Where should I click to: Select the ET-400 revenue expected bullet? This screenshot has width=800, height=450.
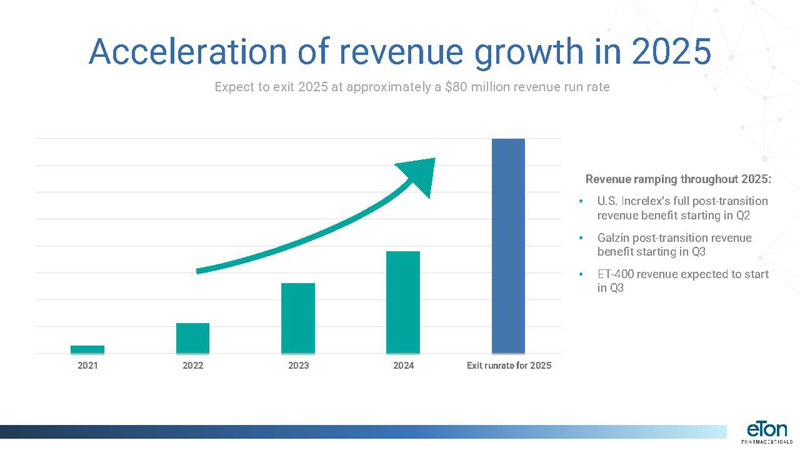pos(683,281)
